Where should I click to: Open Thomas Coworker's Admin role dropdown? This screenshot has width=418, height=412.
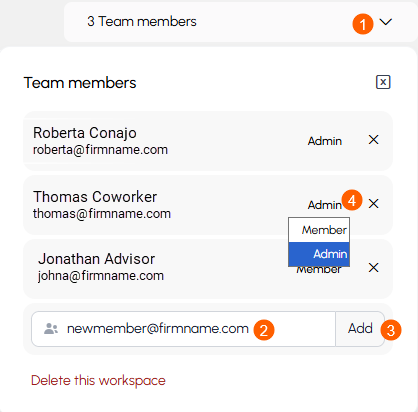325,205
